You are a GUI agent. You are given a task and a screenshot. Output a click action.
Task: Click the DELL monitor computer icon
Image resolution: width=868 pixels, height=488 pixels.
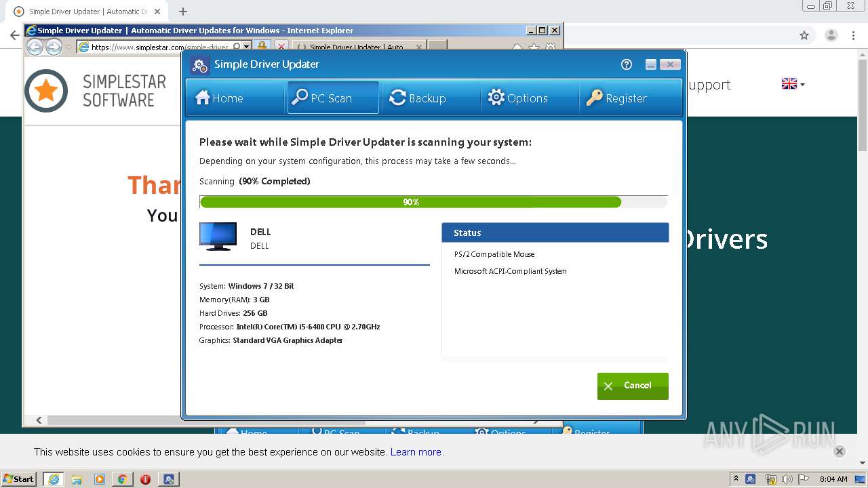pos(218,237)
